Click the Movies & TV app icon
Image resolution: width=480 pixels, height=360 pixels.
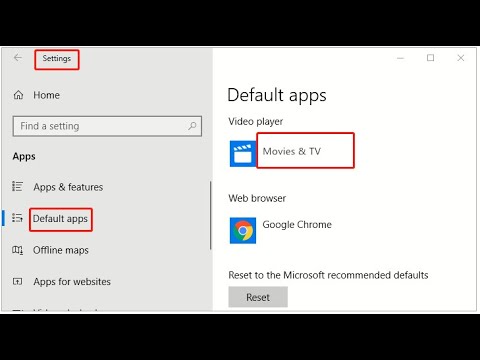243,154
